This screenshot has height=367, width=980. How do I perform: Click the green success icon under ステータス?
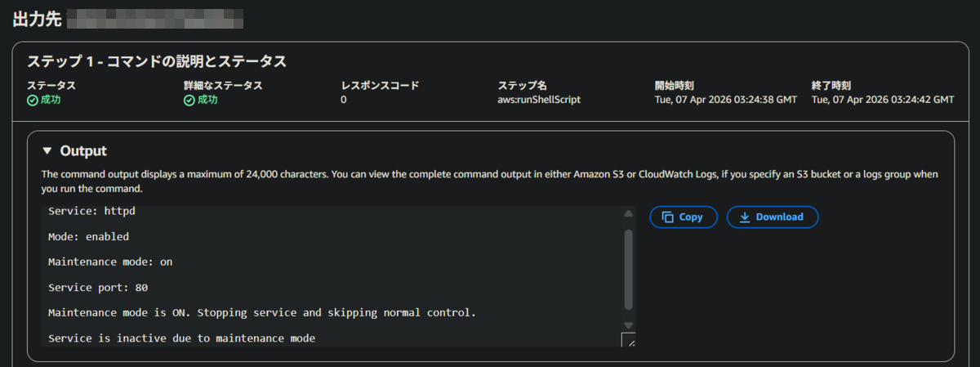pyautogui.click(x=33, y=100)
